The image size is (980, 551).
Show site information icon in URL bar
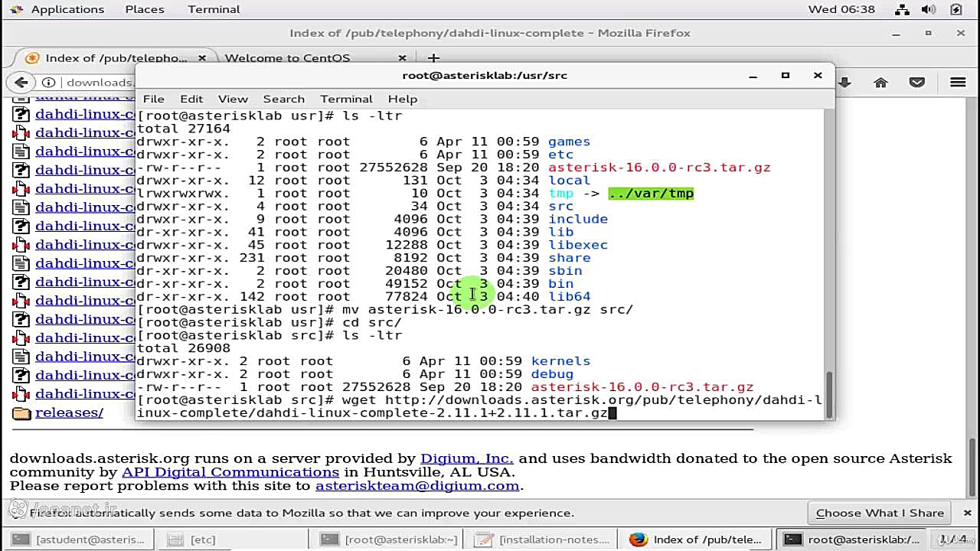(48, 83)
